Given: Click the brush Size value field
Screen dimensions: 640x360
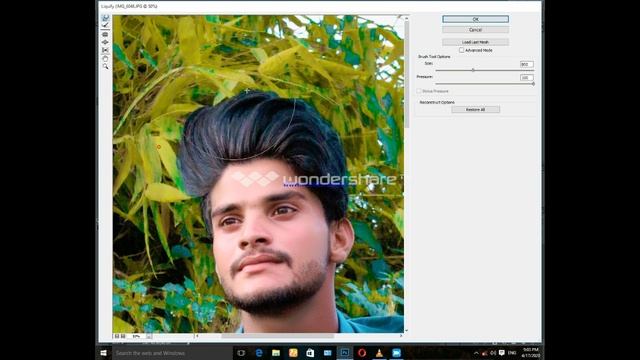Looking at the screenshot, I should 527,64.
